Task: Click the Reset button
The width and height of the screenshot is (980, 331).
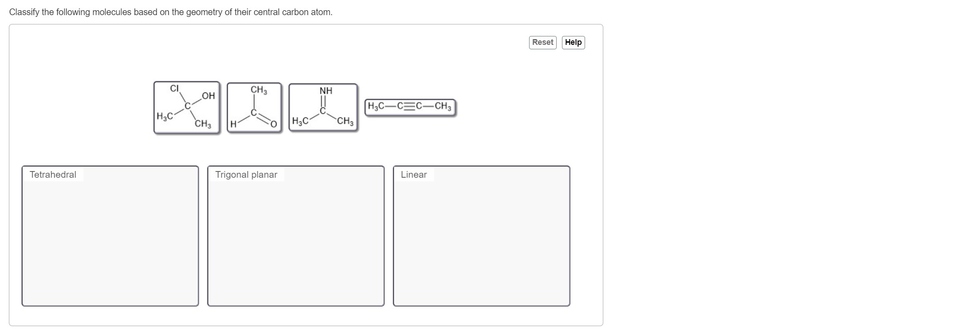Action: pos(542,42)
